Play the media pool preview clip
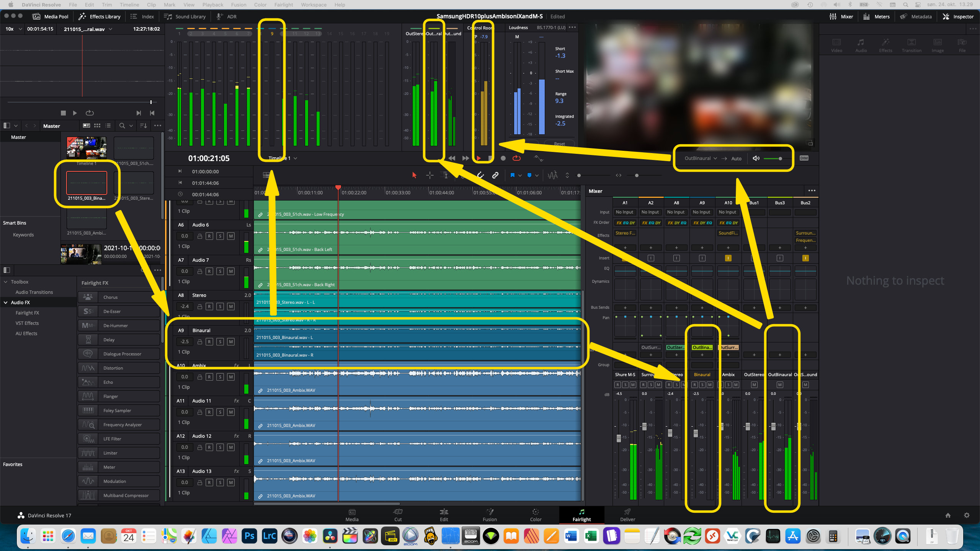 [x=75, y=113]
